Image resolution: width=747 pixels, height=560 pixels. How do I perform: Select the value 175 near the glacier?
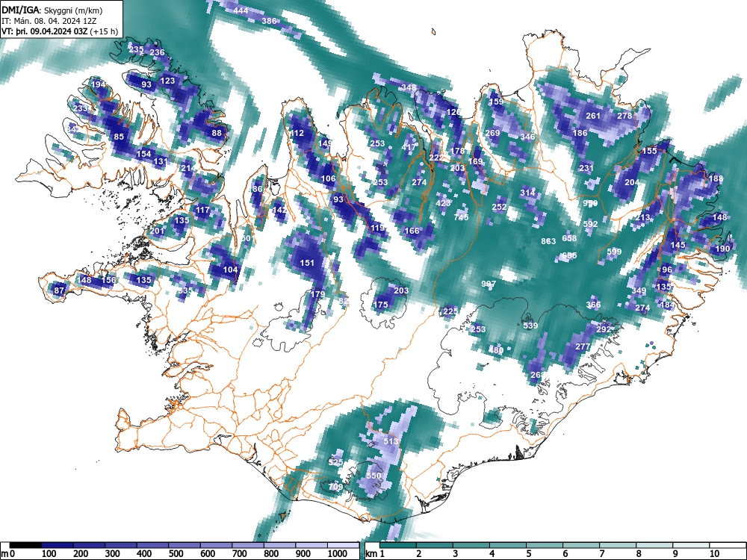381,305
